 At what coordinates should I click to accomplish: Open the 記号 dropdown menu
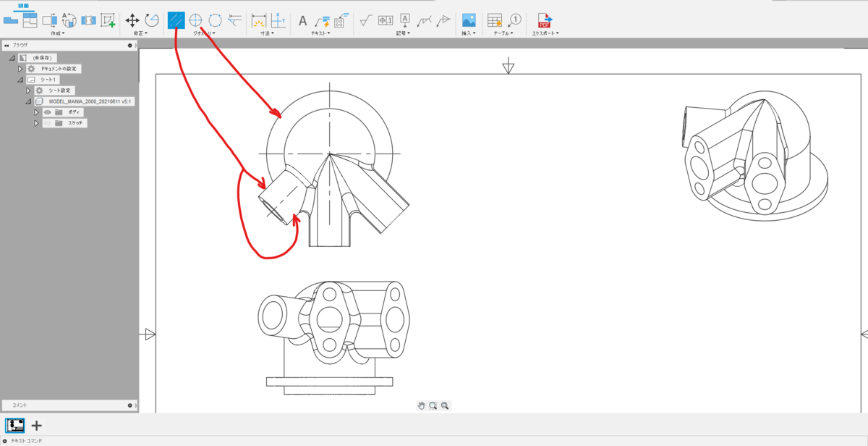coord(404,33)
